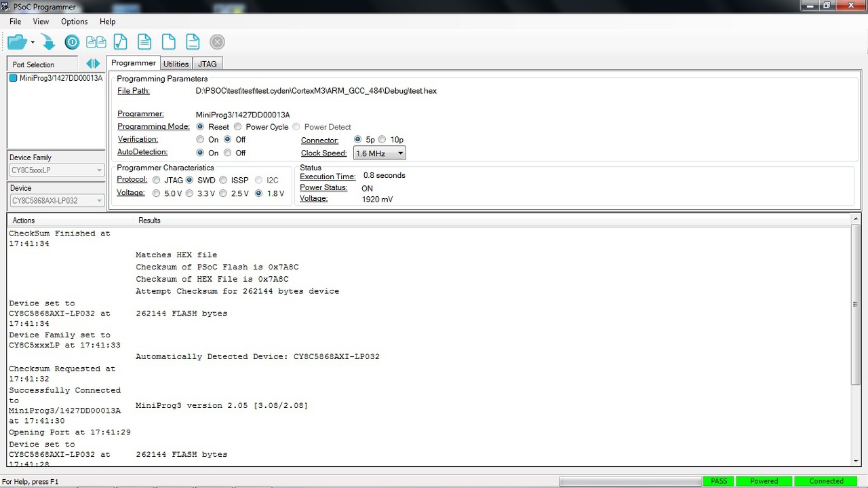Click 'Opening Port at 17:41:29' log entry

click(x=70, y=432)
